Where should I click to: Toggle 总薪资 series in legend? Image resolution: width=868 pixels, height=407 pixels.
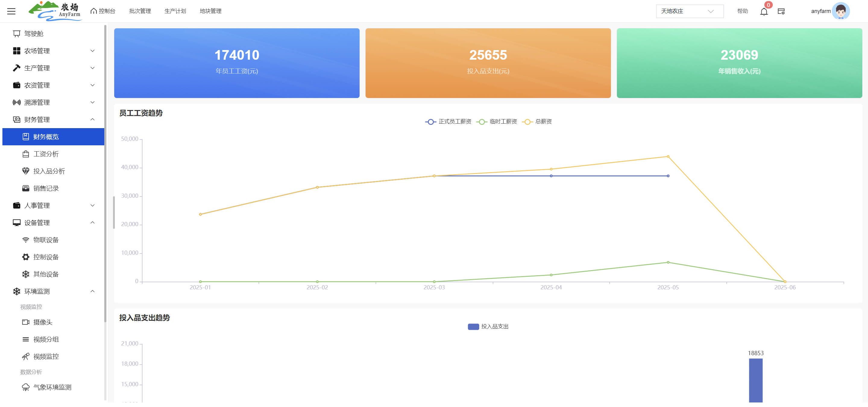[x=537, y=121]
